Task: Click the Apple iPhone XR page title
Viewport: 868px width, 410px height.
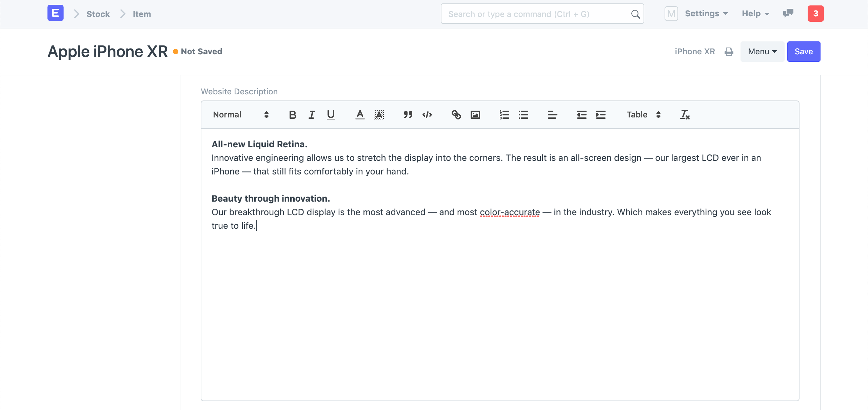Action: (107, 52)
